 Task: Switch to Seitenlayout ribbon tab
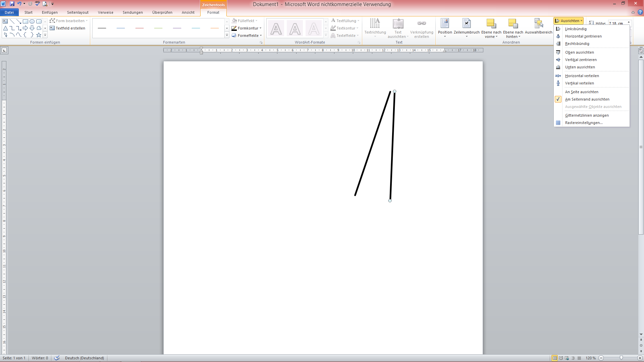pyautogui.click(x=78, y=12)
